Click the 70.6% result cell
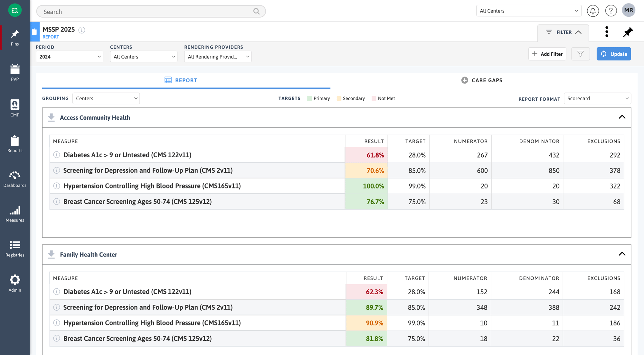This screenshot has height=355, width=644. (x=366, y=170)
